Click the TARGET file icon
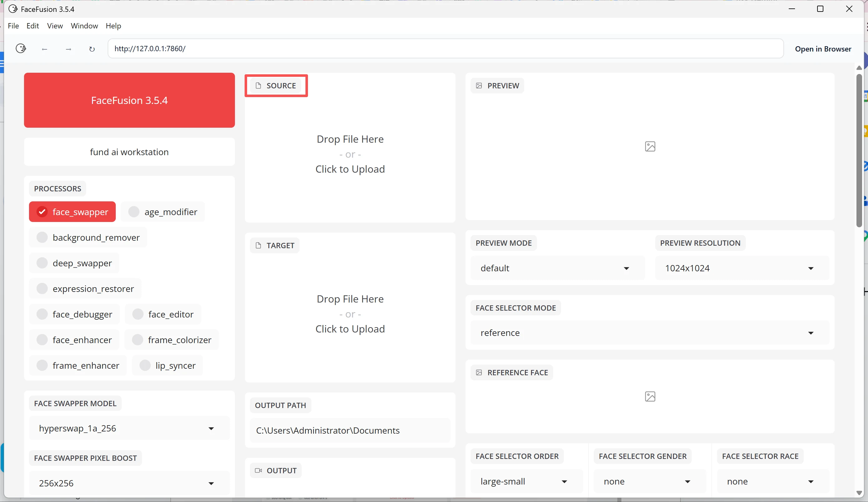 258,245
